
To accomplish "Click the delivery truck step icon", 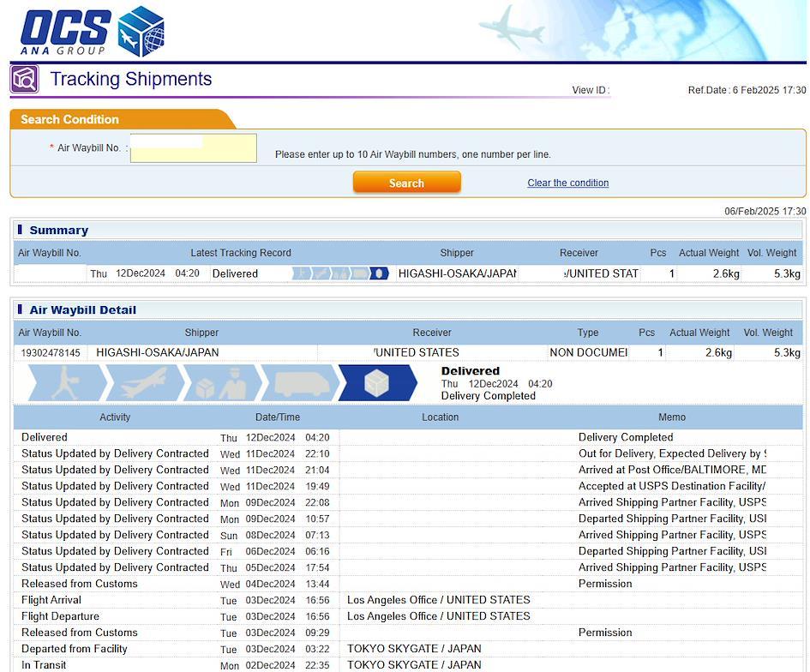I will [298, 383].
